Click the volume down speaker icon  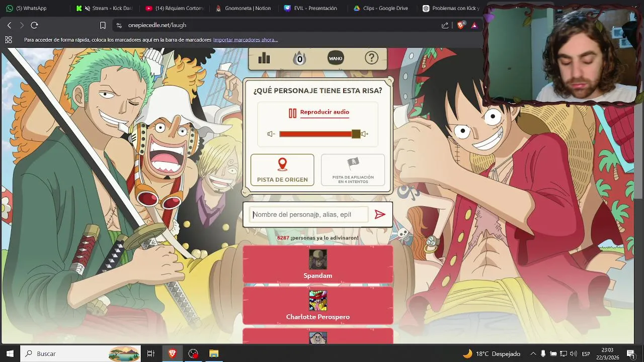271,134
